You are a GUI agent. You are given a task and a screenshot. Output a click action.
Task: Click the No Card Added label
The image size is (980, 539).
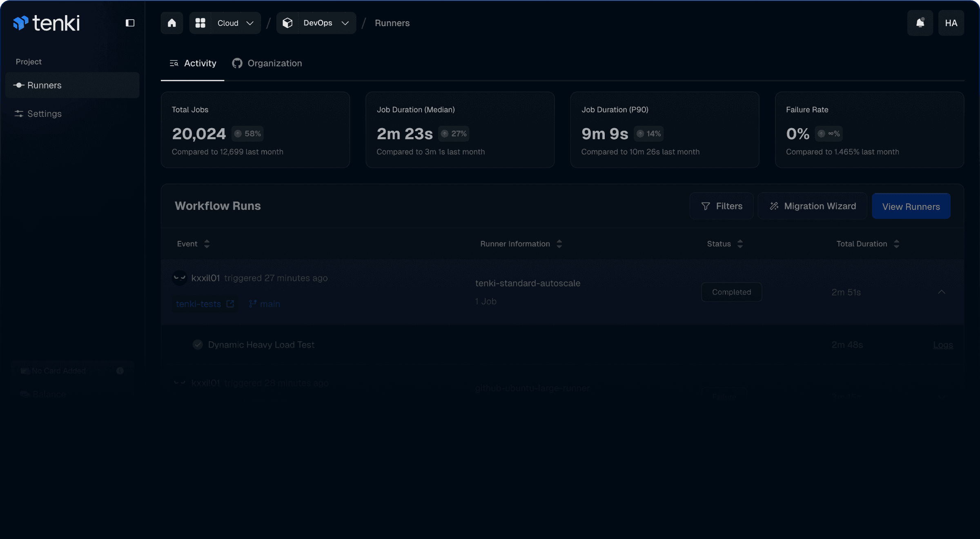point(58,371)
